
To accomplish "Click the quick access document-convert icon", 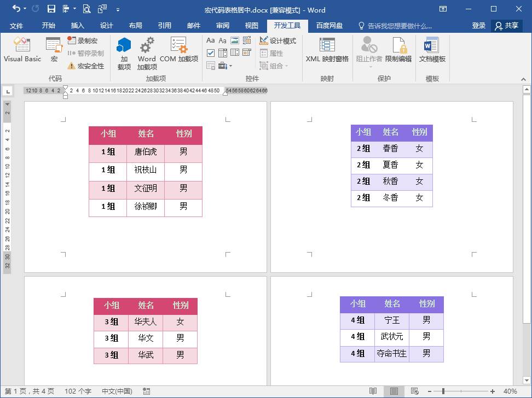I will click(102, 9).
